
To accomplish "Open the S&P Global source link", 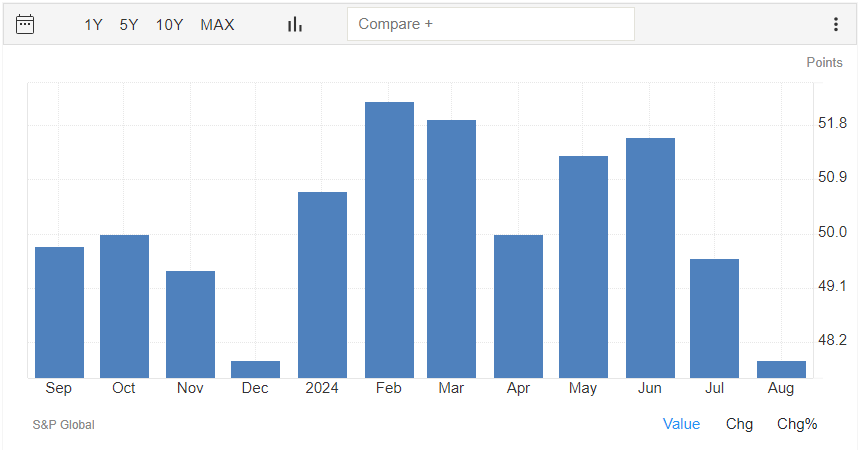I will [x=63, y=425].
